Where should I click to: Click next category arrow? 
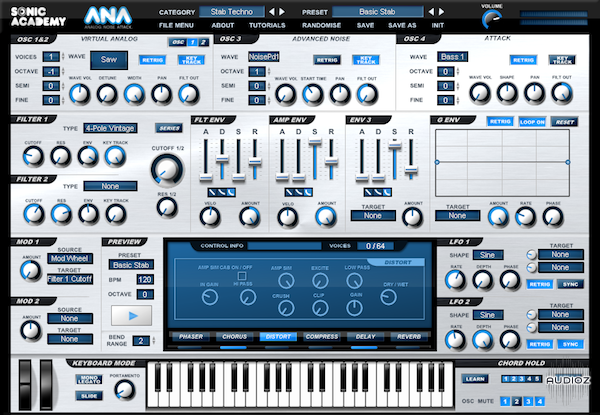pyautogui.click(x=282, y=12)
